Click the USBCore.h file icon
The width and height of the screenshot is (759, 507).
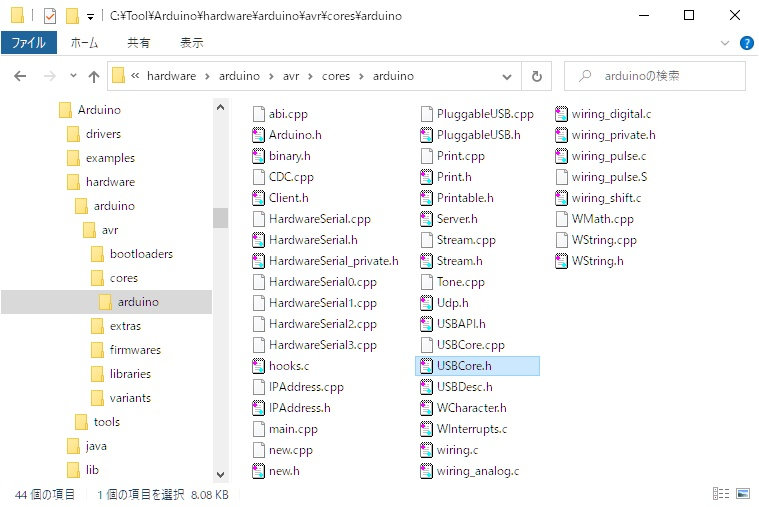coord(426,366)
